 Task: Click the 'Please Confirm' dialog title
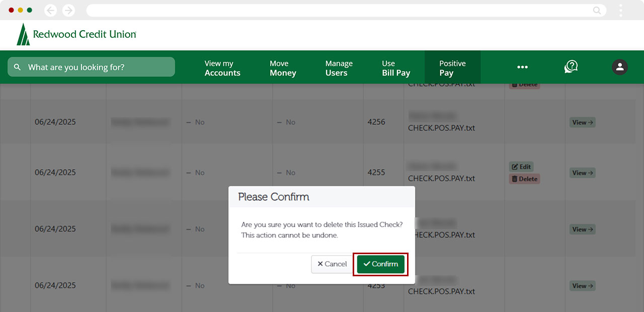[x=274, y=197]
